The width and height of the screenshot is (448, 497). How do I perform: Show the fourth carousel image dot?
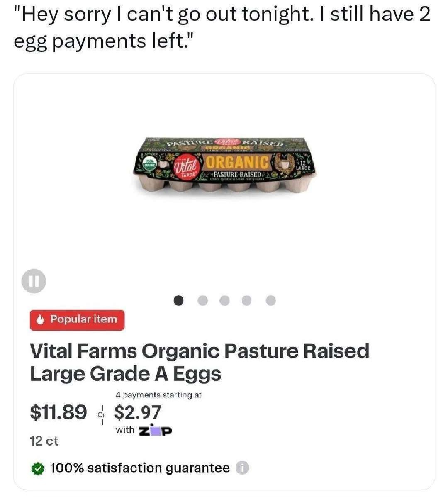[247, 300]
